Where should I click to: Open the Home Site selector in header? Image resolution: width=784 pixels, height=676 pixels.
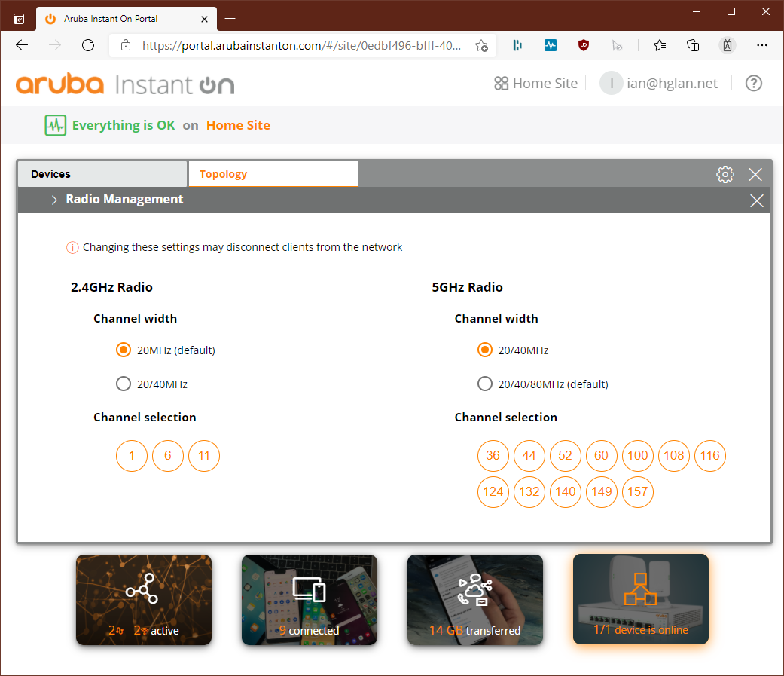click(535, 83)
